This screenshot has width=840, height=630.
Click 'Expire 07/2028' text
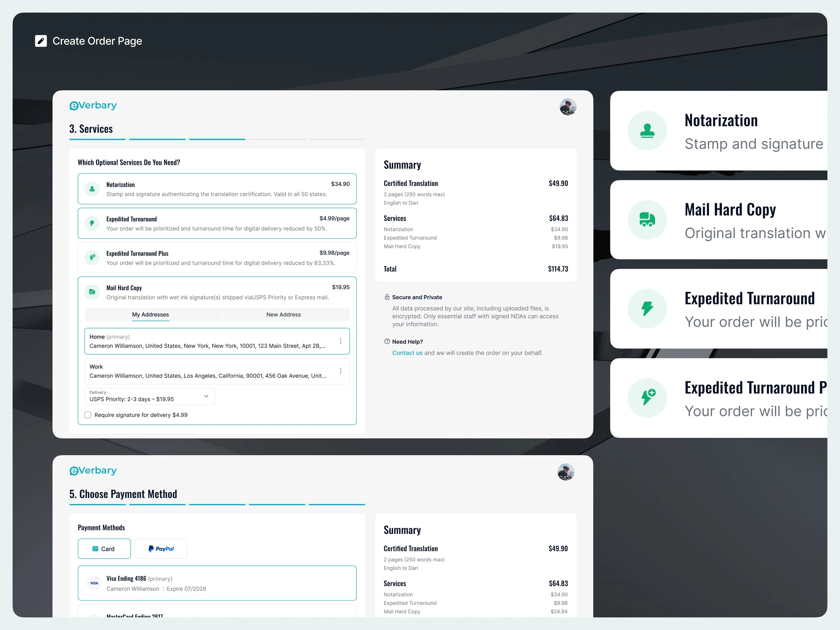pyautogui.click(x=186, y=589)
